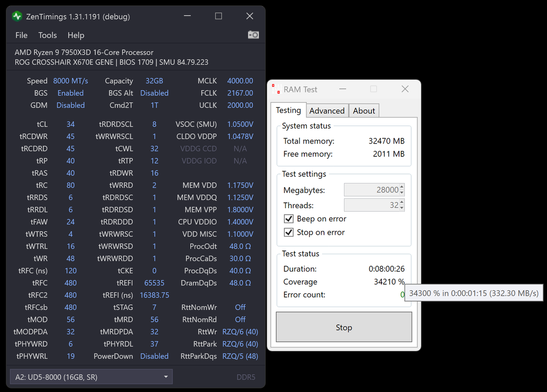Click the tWR value 48
Screen dimensions: 547x392
(x=71, y=259)
